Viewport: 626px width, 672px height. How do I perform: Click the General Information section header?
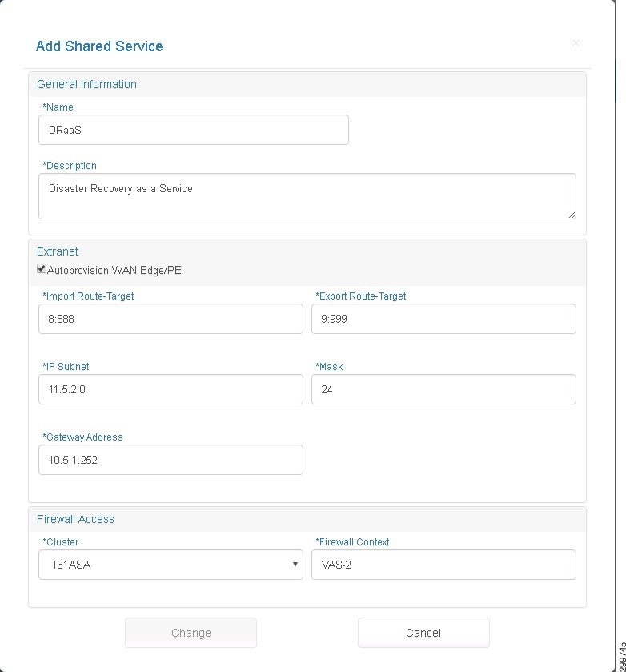point(86,84)
